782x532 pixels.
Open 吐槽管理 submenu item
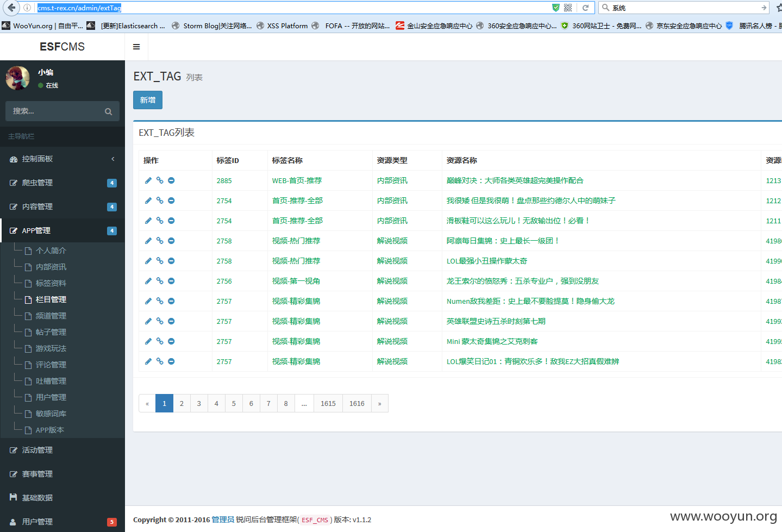(x=51, y=381)
